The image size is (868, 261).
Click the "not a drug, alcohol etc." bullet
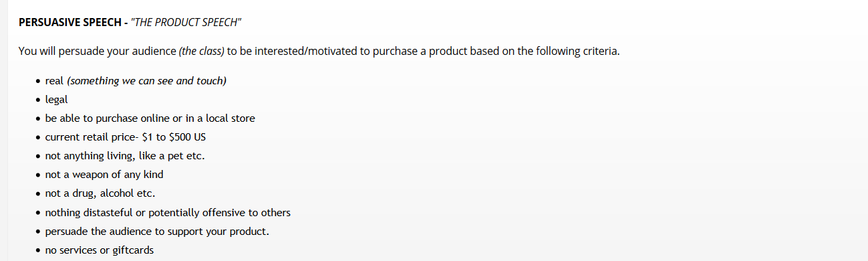[100, 193]
